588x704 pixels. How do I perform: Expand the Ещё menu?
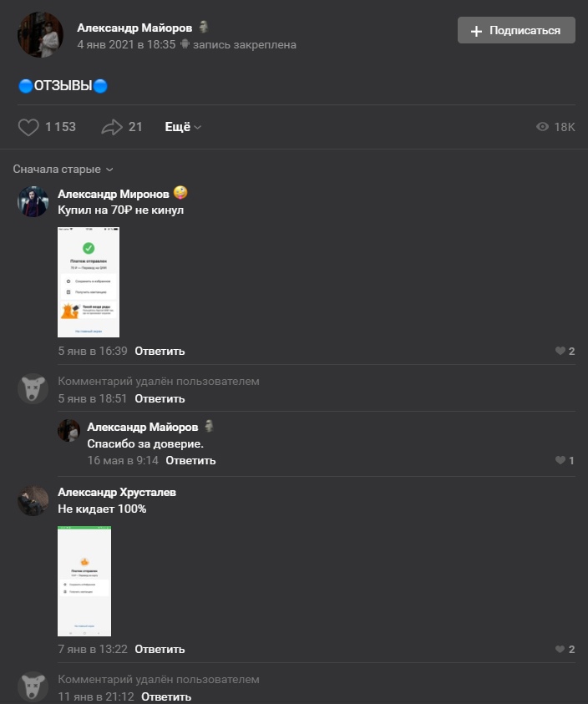pyautogui.click(x=183, y=127)
